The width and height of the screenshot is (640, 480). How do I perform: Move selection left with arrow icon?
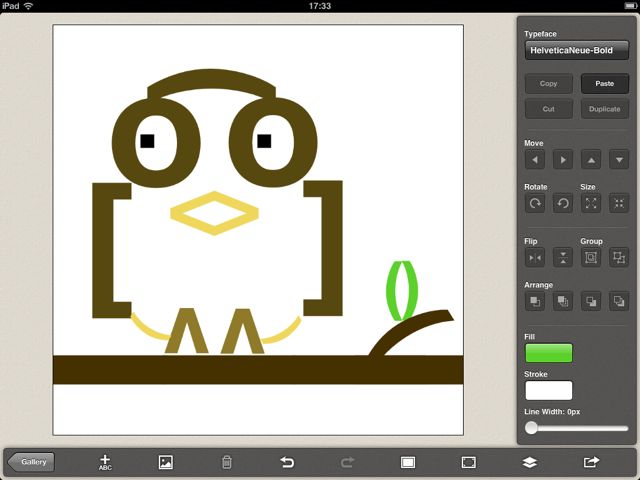[x=535, y=160]
